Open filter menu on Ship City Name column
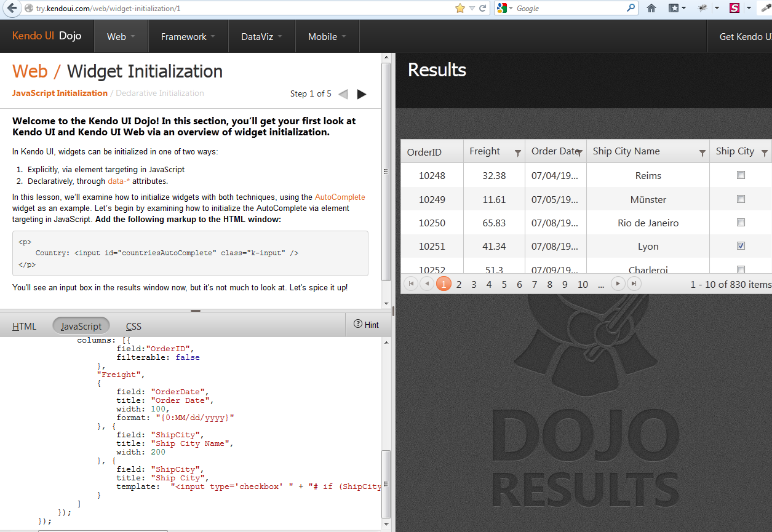The image size is (772, 532). pyautogui.click(x=704, y=151)
